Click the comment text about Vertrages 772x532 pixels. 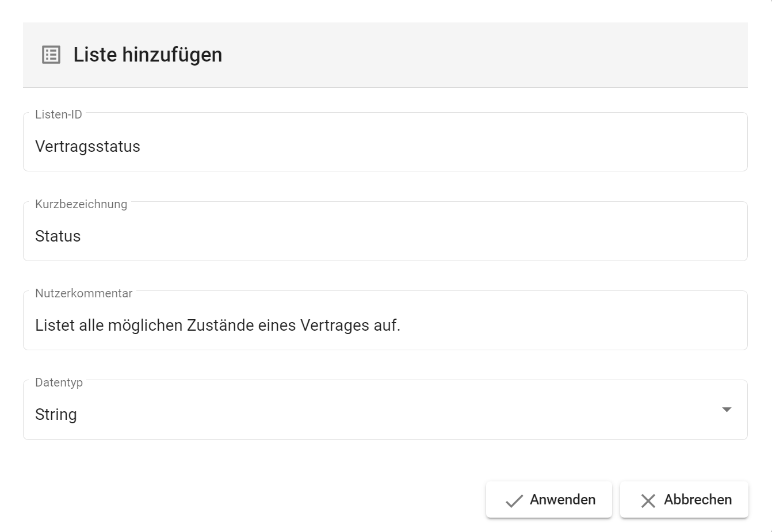point(217,326)
